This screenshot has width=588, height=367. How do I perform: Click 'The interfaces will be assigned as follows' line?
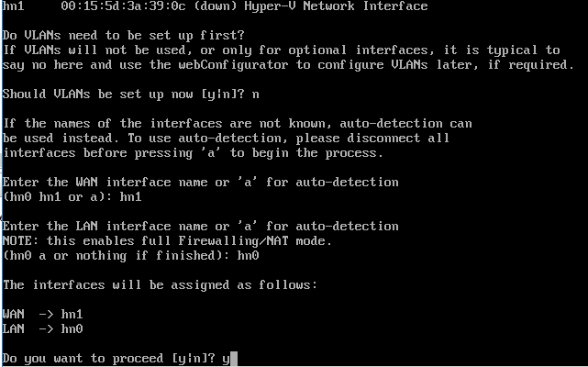tap(160, 284)
